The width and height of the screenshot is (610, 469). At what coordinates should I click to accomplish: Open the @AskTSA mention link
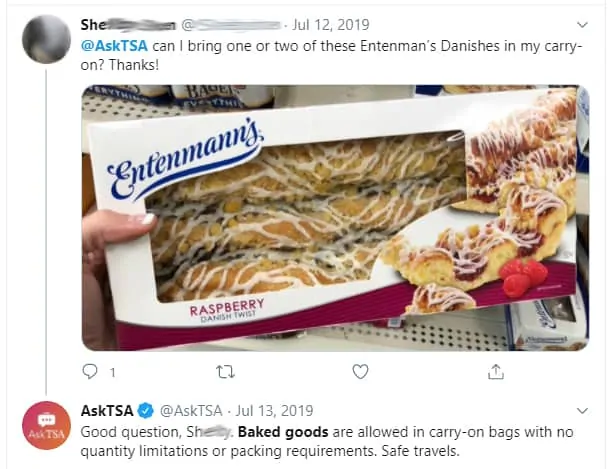[114, 46]
